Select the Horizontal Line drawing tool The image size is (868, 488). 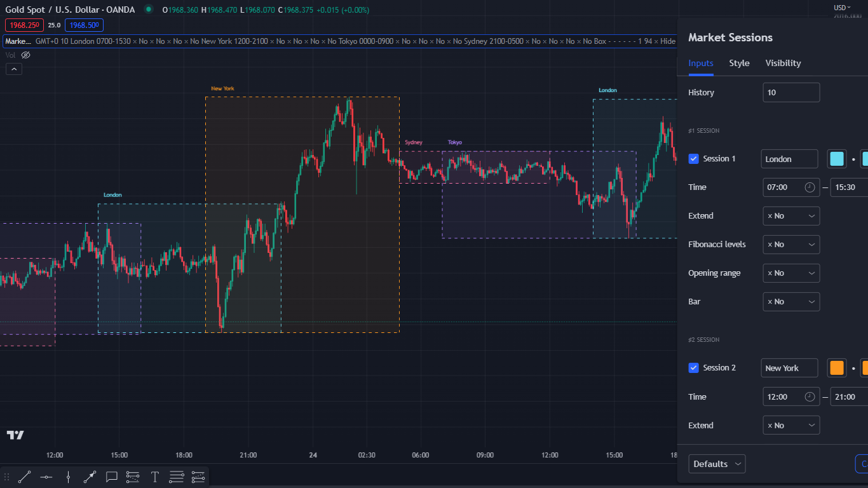tap(46, 477)
